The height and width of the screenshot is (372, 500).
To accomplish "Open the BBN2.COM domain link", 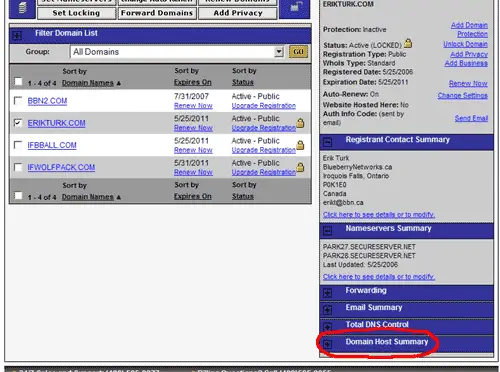I will point(47,101).
